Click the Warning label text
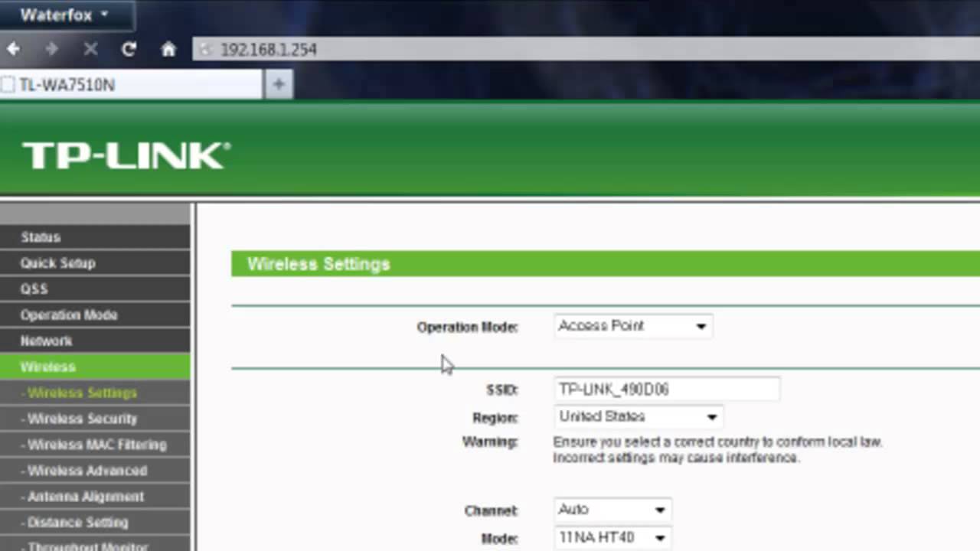Screen dimensions: 980x551 click(x=490, y=442)
